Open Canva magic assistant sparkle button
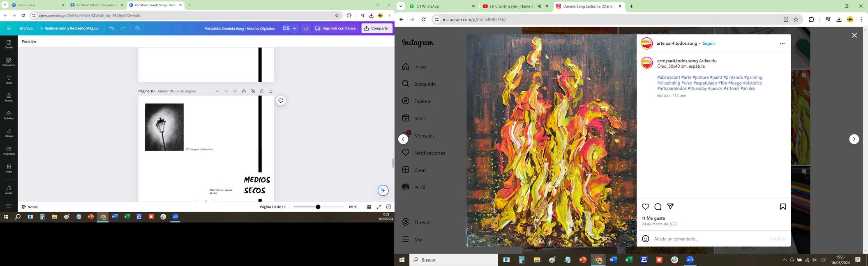 (383, 190)
